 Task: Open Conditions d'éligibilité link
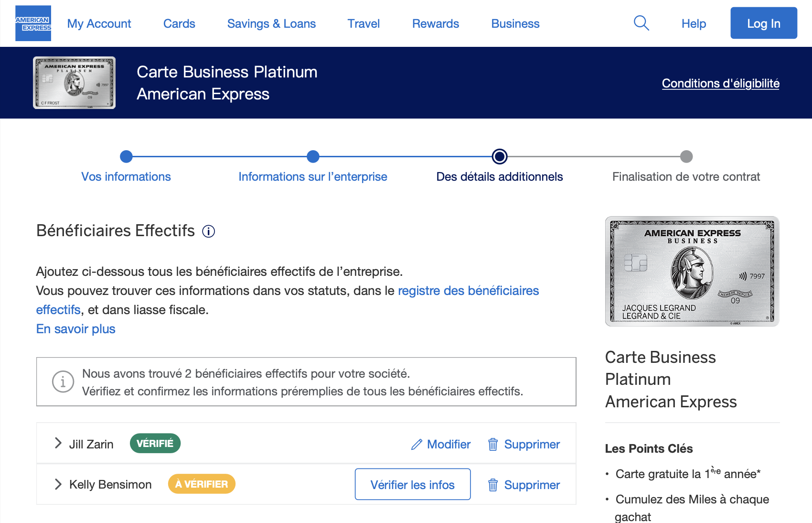click(721, 83)
